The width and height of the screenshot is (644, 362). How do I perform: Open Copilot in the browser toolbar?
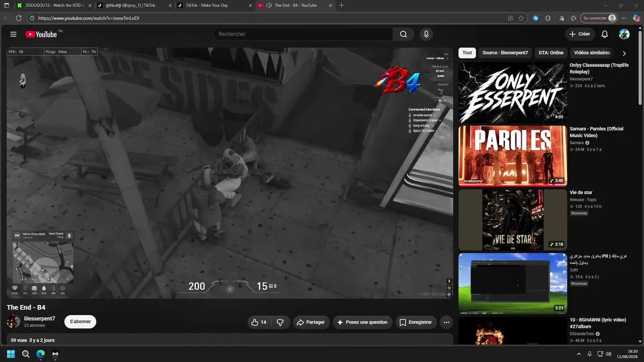coord(636,18)
